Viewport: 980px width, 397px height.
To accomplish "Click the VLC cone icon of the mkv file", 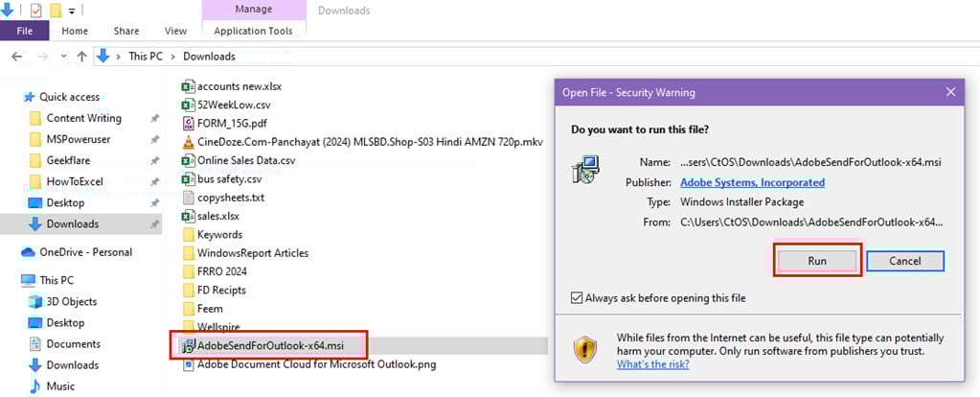I will click(x=188, y=142).
